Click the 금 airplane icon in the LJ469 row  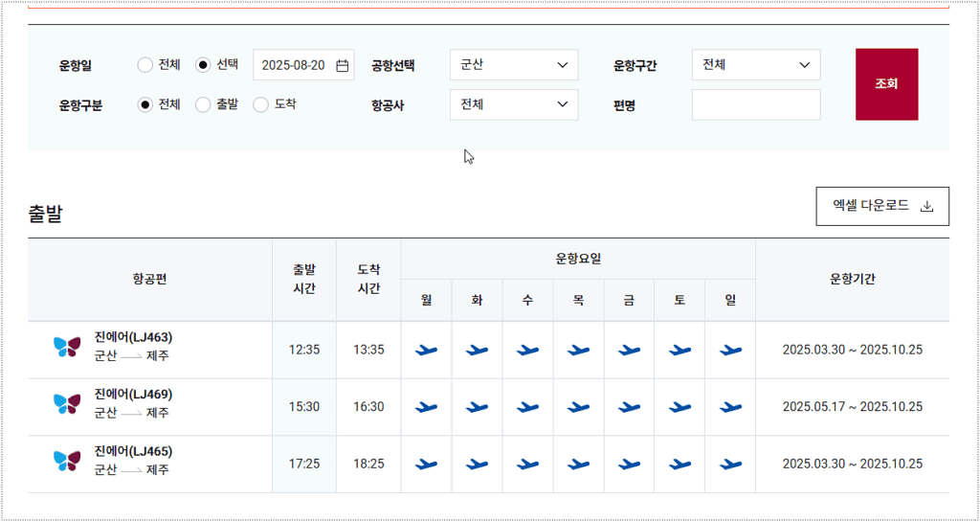(630, 407)
